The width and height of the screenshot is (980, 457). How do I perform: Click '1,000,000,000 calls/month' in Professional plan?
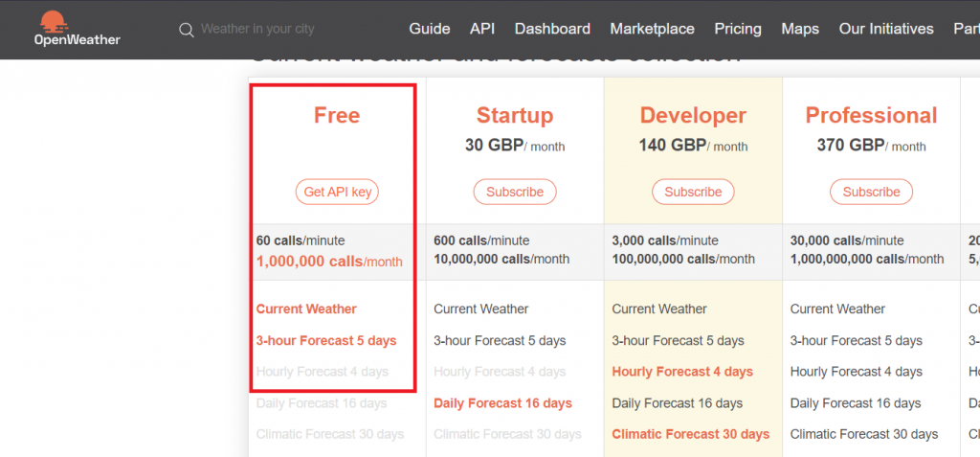pos(867,259)
